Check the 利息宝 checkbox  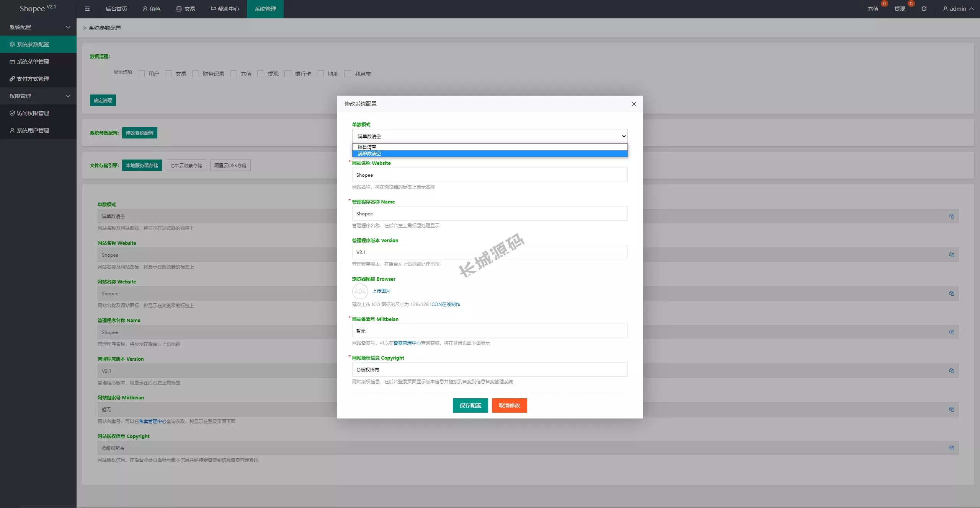[x=348, y=74]
